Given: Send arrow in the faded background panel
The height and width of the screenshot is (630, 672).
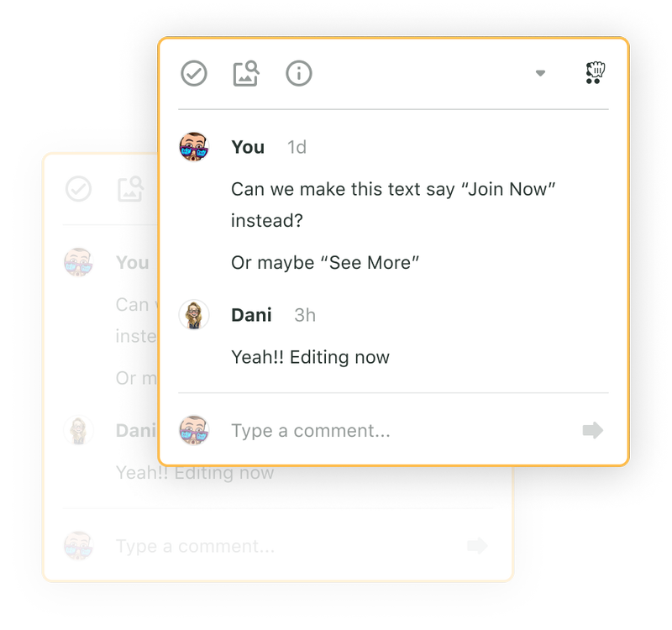Looking at the screenshot, I should [x=477, y=546].
